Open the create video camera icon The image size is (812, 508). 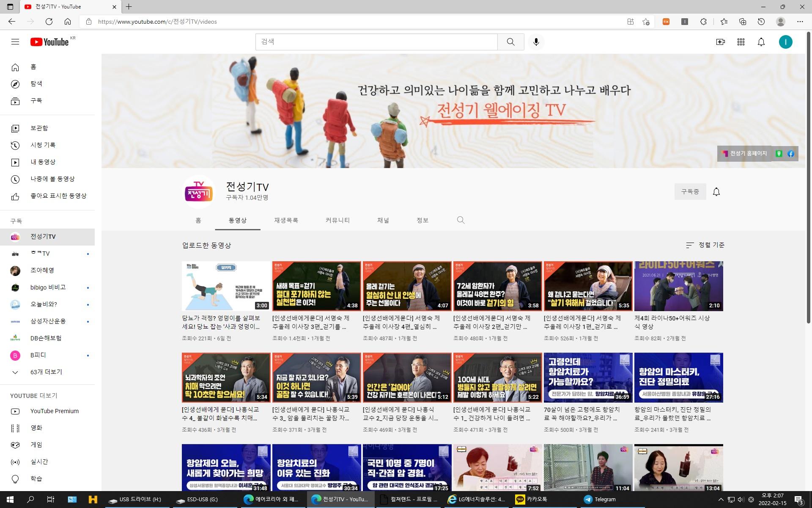[x=721, y=42]
